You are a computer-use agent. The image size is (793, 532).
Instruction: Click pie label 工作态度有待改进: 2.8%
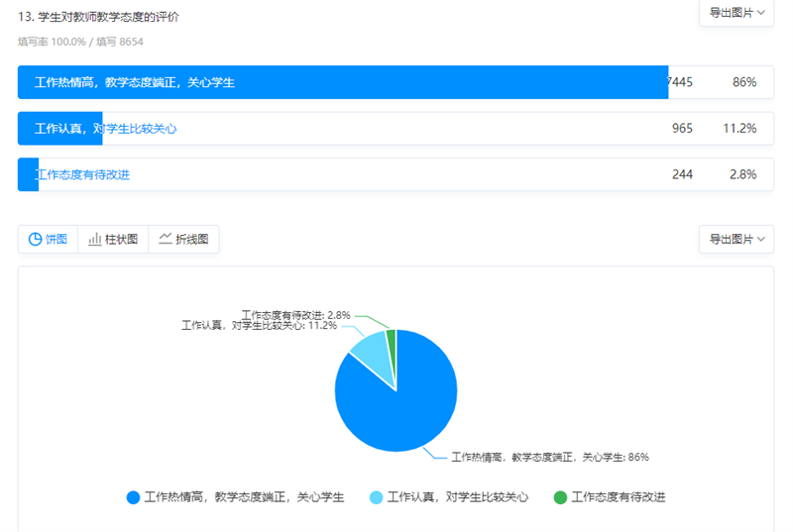pyautogui.click(x=295, y=314)
